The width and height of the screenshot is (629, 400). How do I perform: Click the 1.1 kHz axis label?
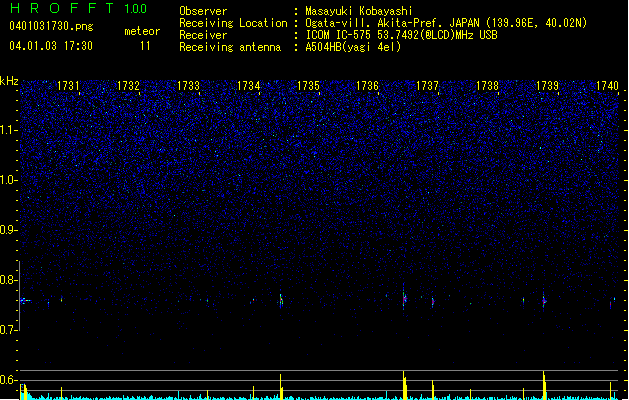pyautogui.click(x=8, y=130)
